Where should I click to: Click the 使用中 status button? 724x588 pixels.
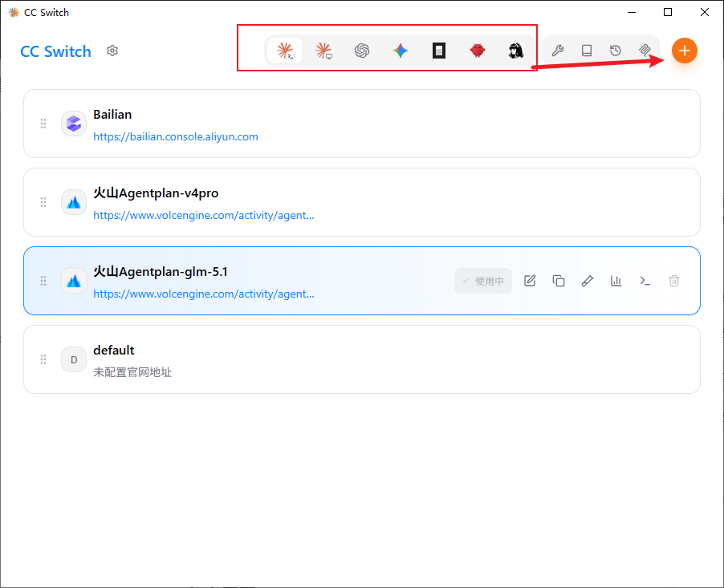point(483,281)
